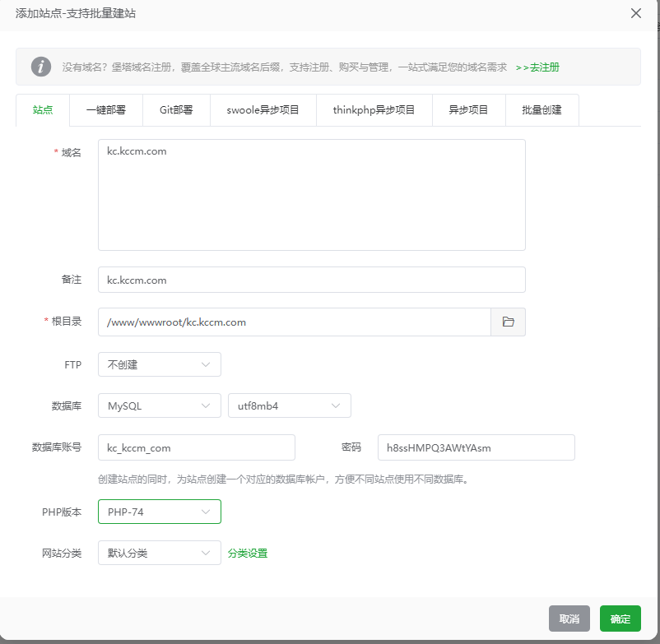
Task: Open the 分类设置 category settings link
Action: click(248, 554)
